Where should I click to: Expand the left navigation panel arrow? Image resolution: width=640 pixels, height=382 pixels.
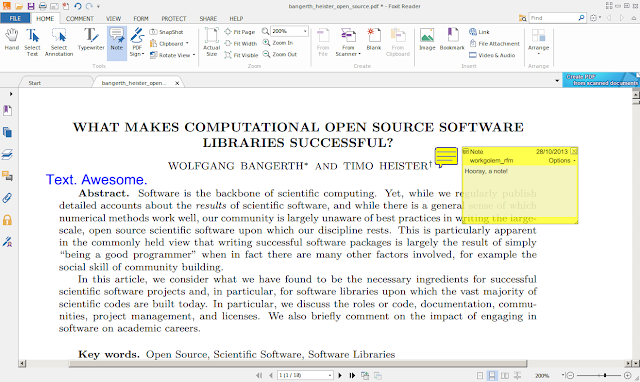11,94
